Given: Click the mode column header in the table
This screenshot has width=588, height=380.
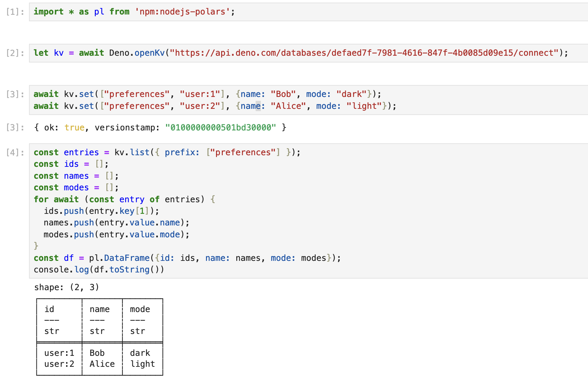Looking at the screenshot, I should [x=140, y=309].
